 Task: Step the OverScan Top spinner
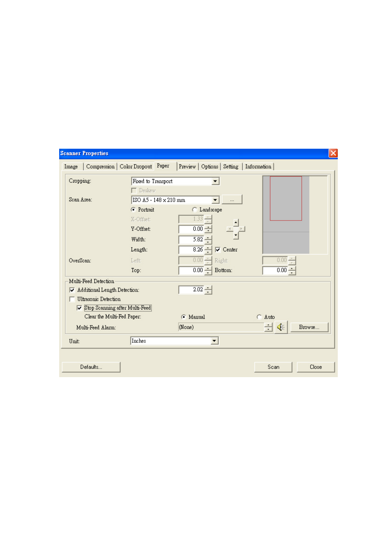tap(208, 270)
